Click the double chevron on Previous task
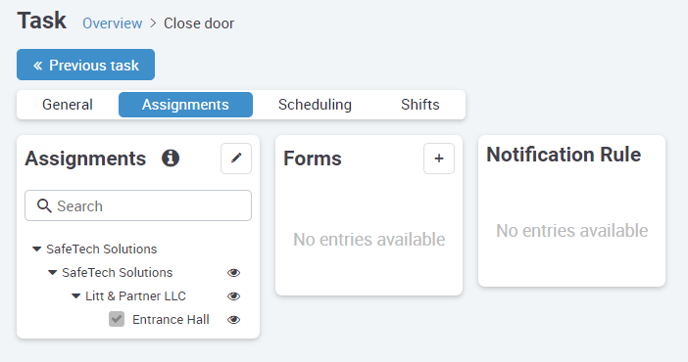Image resolution: width=688 pixels, height=362 pixels. coord(38,65)
